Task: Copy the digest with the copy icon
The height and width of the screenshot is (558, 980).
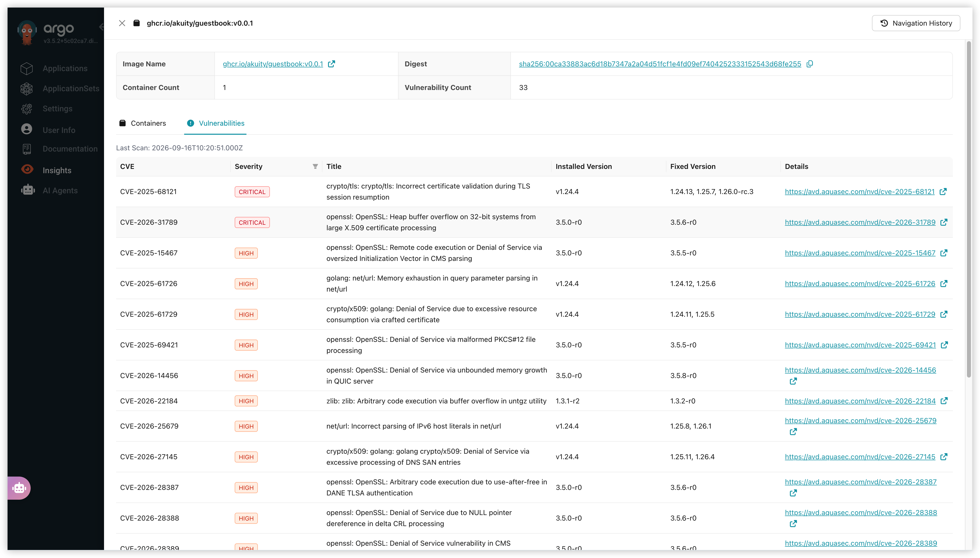Action: 810,64
